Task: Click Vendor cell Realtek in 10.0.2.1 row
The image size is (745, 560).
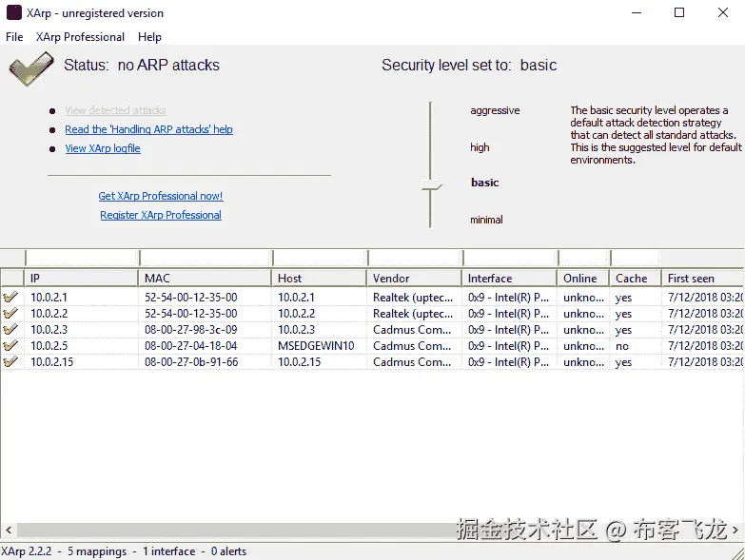Action: (413, 298)
